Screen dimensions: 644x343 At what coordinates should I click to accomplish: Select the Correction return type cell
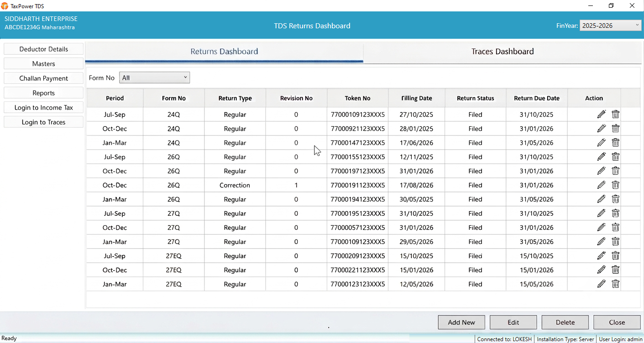pos(235,185)
